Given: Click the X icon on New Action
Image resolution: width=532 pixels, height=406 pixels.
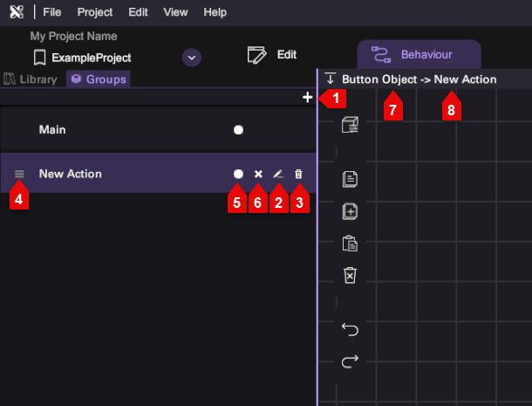Looking at the screenshot, I should (258, 174).
